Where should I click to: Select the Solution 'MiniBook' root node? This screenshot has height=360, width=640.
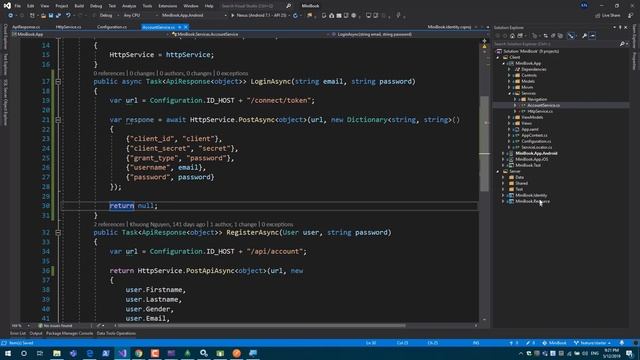[531, 51]
